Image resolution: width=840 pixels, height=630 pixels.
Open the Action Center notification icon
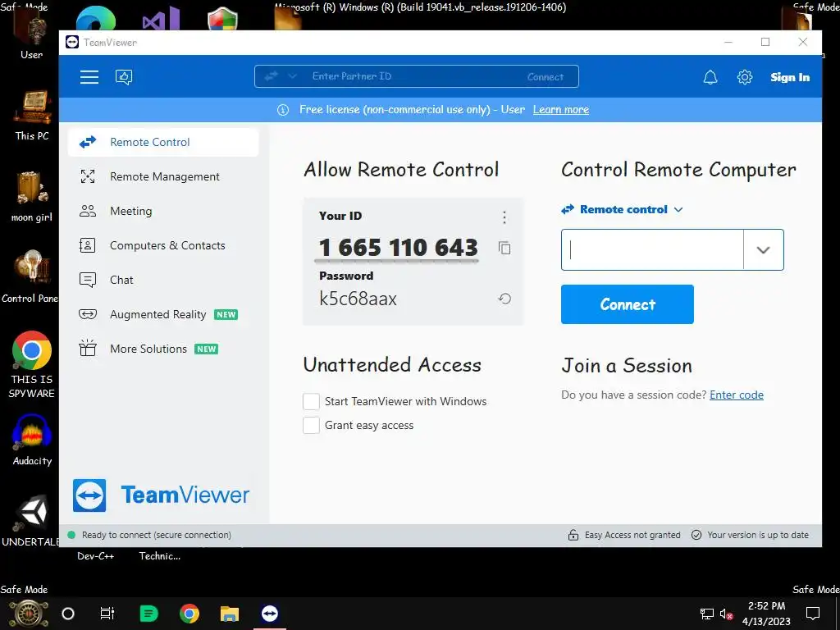[813, 614]
